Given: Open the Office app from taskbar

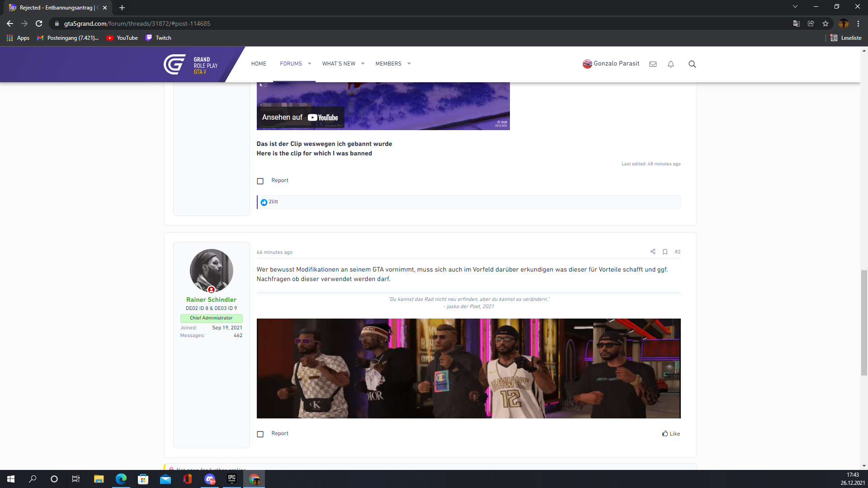Looking at the screenshot, I should coord(188,479).
